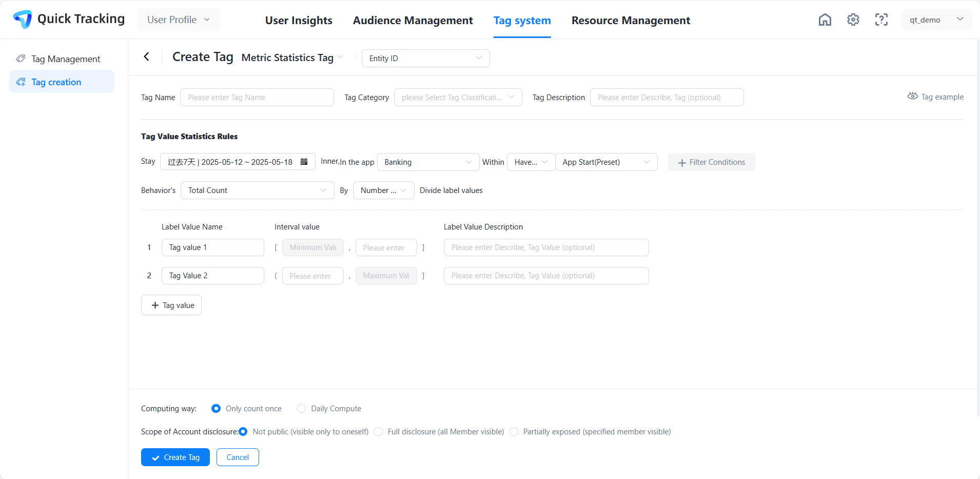Open Tag Category classification dropdown
Image resolution: width=980 pixels, height=479 pixels.
point(458,98)
